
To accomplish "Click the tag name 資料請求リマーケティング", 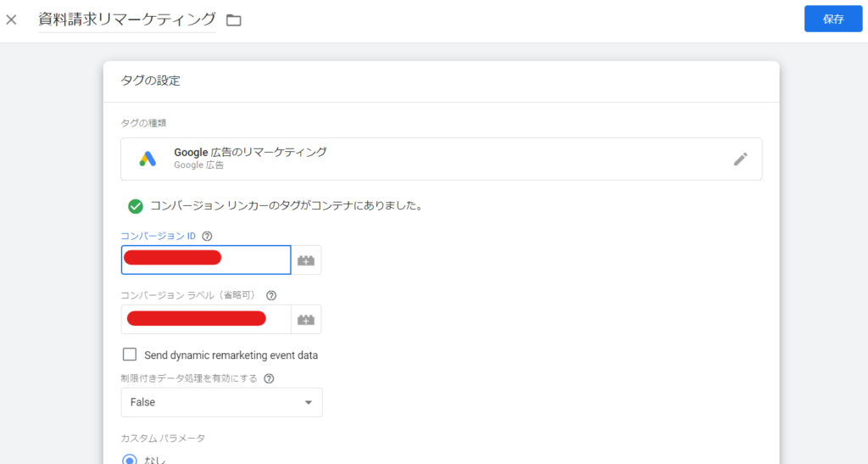I will coord(126,20).
